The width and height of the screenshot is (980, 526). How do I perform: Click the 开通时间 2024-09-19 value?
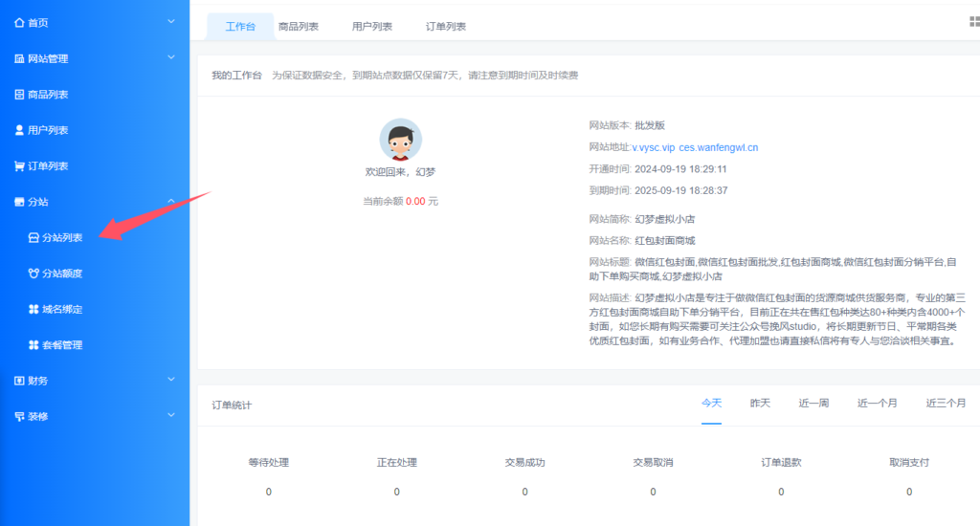tap(680, 169)
